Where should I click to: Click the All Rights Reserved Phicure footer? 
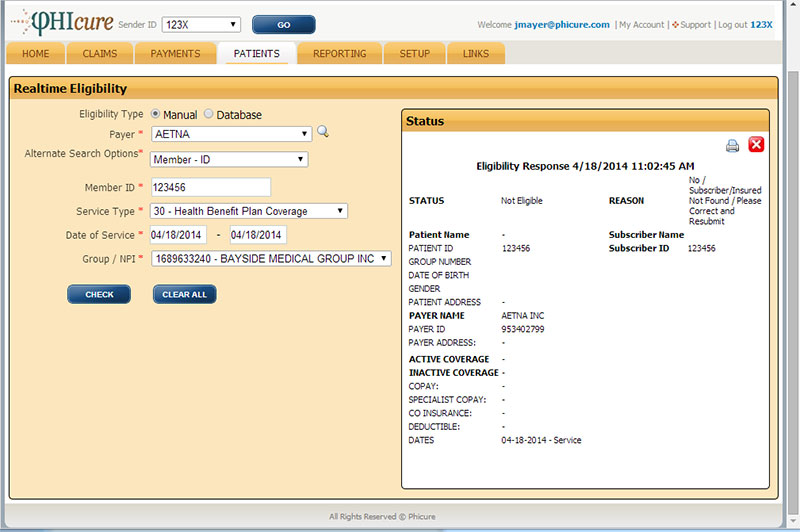382,517
